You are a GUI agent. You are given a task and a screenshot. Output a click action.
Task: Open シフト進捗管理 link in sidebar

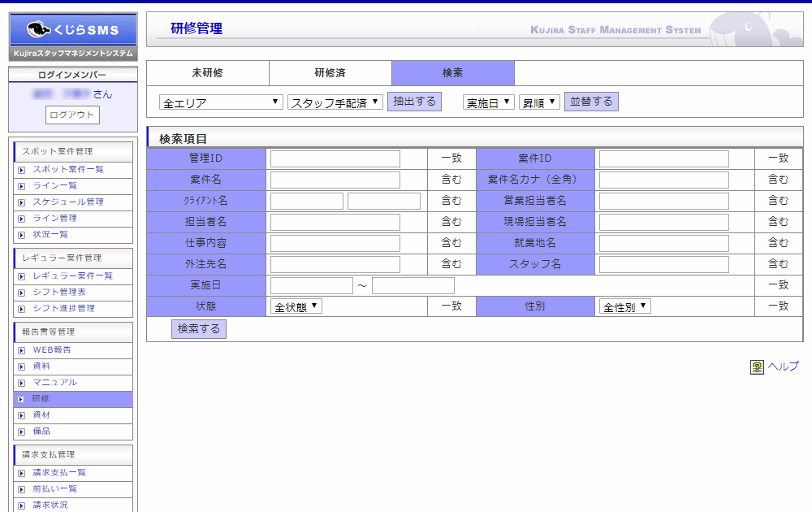click(x=63, y=308)
